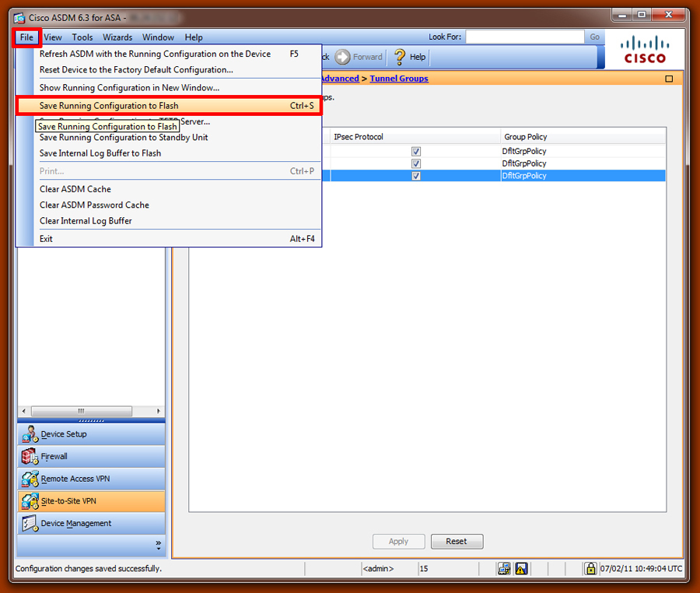Open the Site-to-Site VPN section
This screenshot has width=700, height=593.
pos(92,501)
